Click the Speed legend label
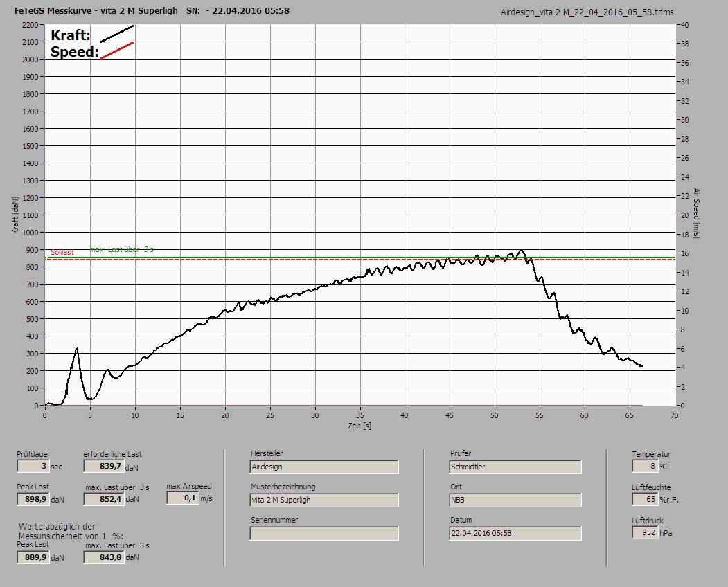The height and width of the screenshot is (587, 728). tap(74, 51)
